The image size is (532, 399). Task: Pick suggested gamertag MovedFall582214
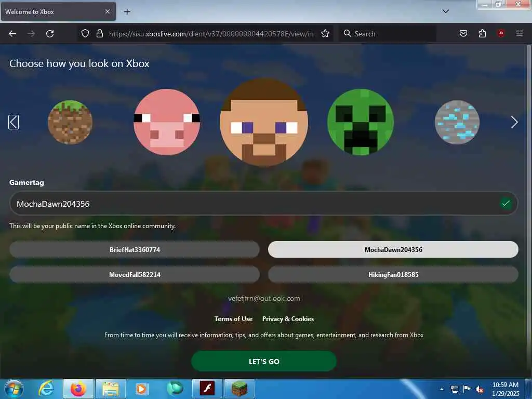point(135,274)
